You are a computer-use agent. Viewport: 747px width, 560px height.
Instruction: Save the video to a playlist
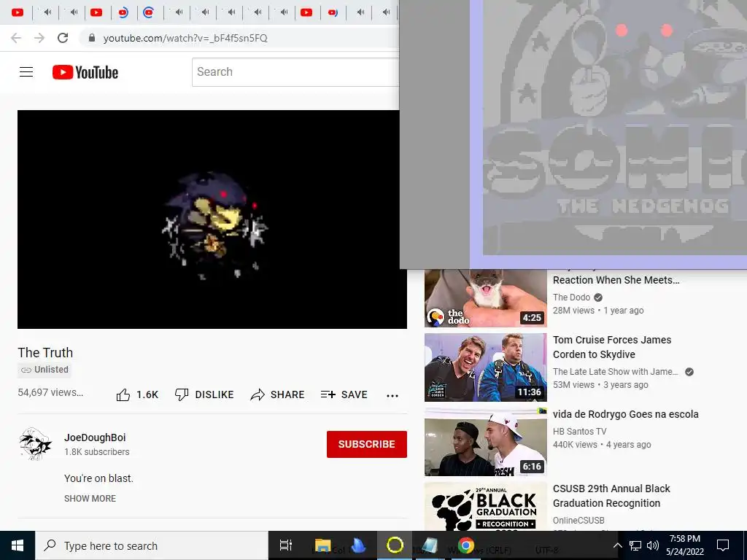click(344, 394)
